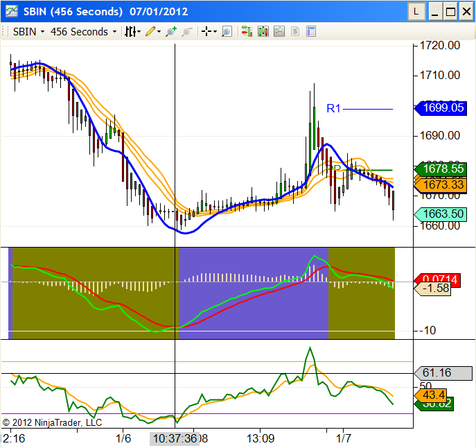The height and width of the screenshot is (448, 476).
Task: Click the zoom out magnifier icon
Action: [186, 32]
